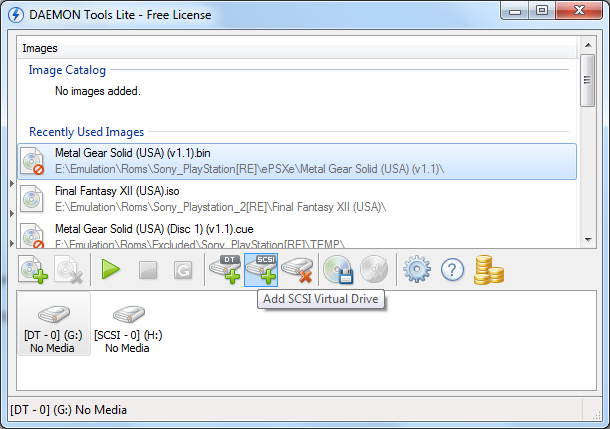
Task: Click the grey Unmount stop button
Action: 148,270
